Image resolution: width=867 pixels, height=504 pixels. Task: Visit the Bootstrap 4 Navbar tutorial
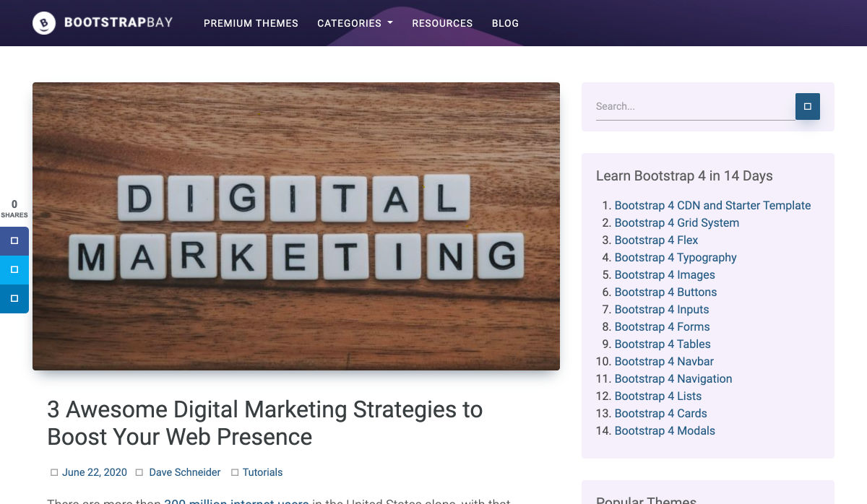[663, 362]
